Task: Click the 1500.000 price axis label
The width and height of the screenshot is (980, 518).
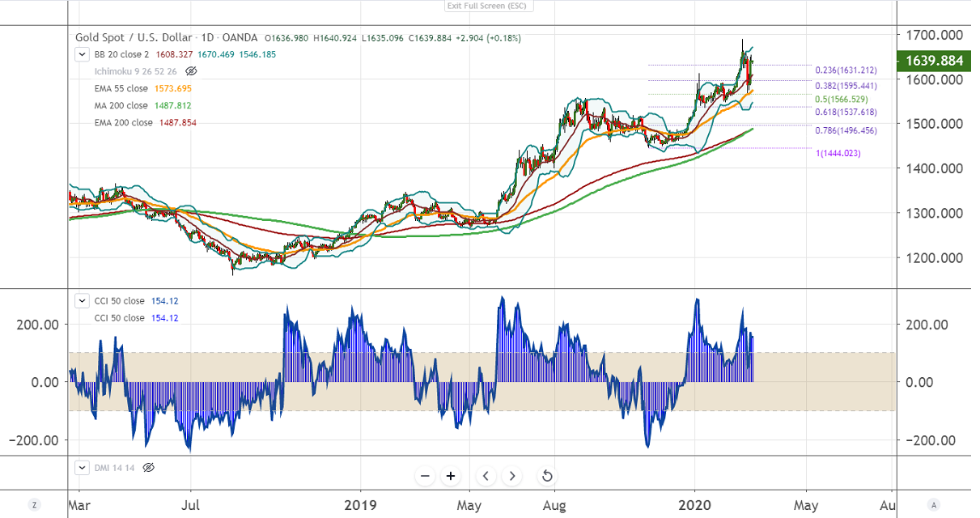Action: pyautogui.click(x=934, y=124)
